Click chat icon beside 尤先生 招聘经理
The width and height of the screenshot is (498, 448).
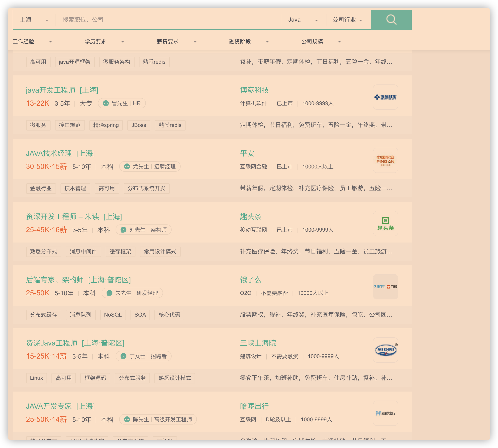click(127, 167)
